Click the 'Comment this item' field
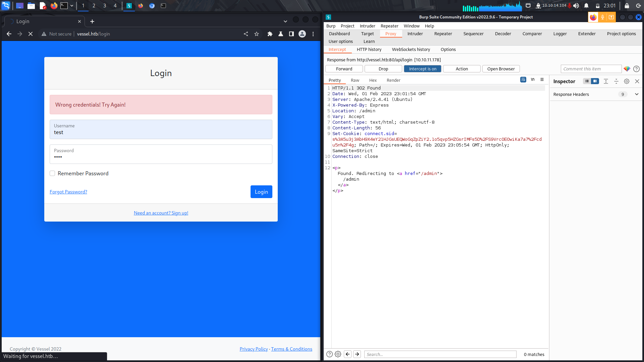 point(591,69)
